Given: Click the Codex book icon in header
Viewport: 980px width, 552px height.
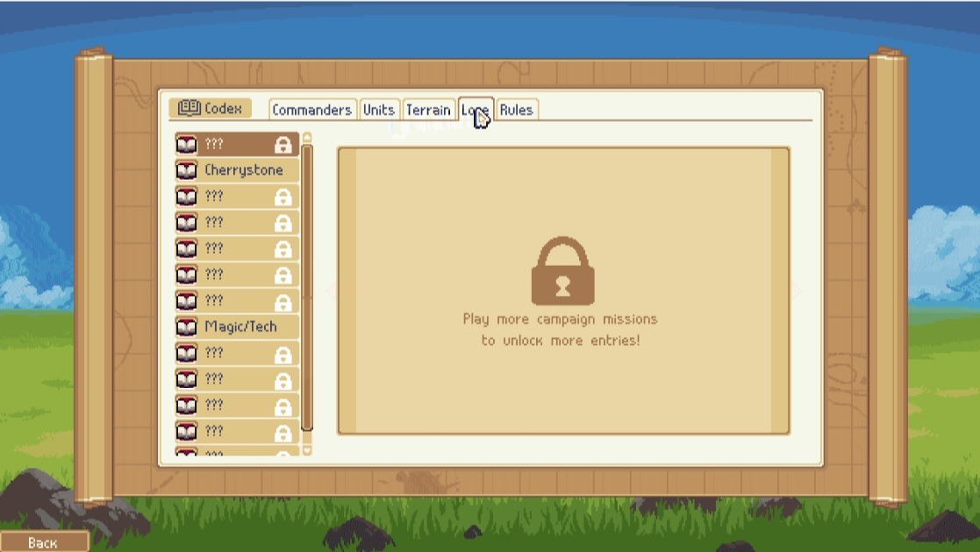Looking at the screenshot, I should coord(189,109).
